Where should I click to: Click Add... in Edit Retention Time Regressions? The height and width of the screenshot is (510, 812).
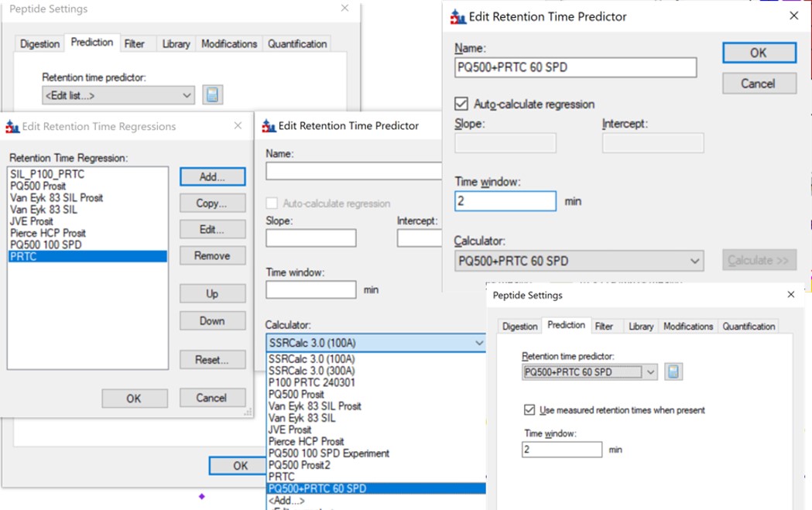click(x=212, y=176)
